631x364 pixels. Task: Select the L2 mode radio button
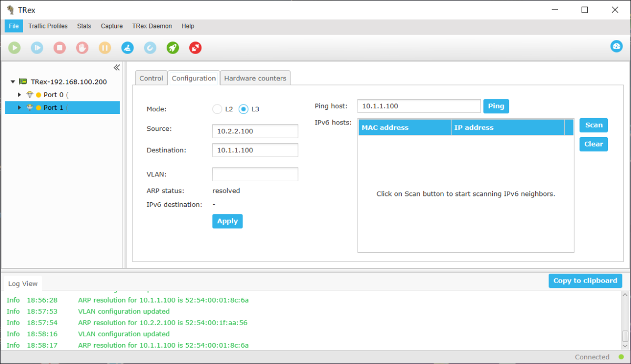pos(217,109)
